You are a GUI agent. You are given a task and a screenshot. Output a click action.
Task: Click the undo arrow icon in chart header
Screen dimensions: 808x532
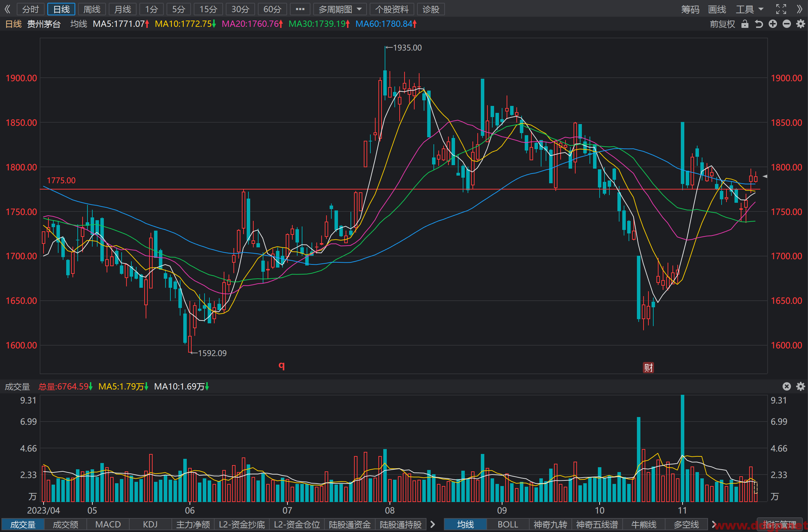(x=759, y=24)
